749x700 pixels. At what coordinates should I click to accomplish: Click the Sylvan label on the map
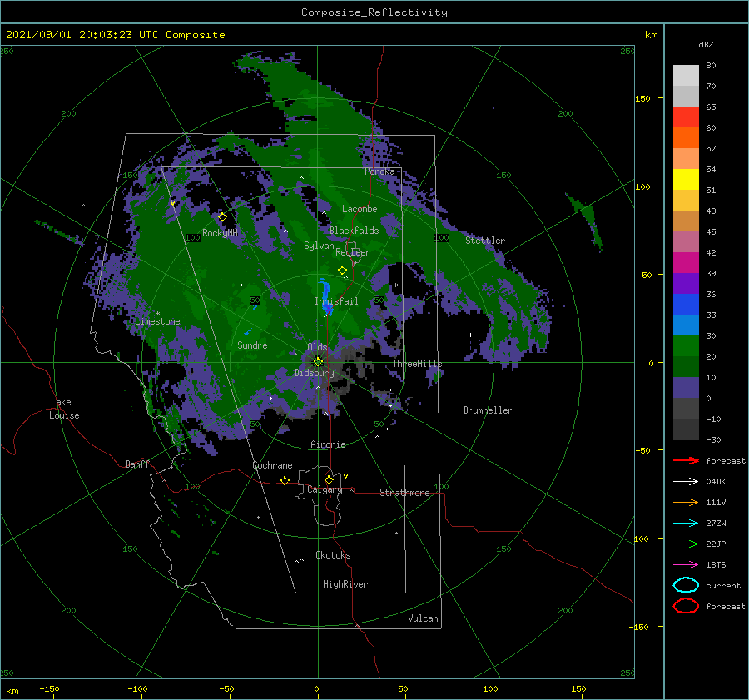pos(319,246)
